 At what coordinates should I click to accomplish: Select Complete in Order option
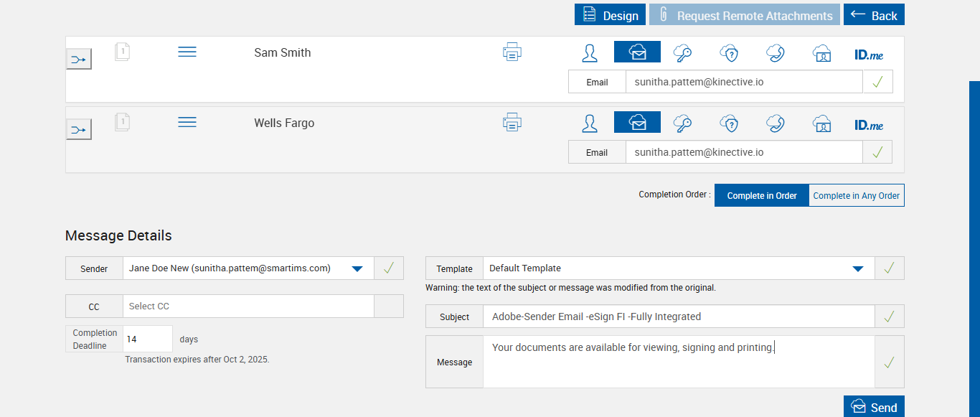761,195
